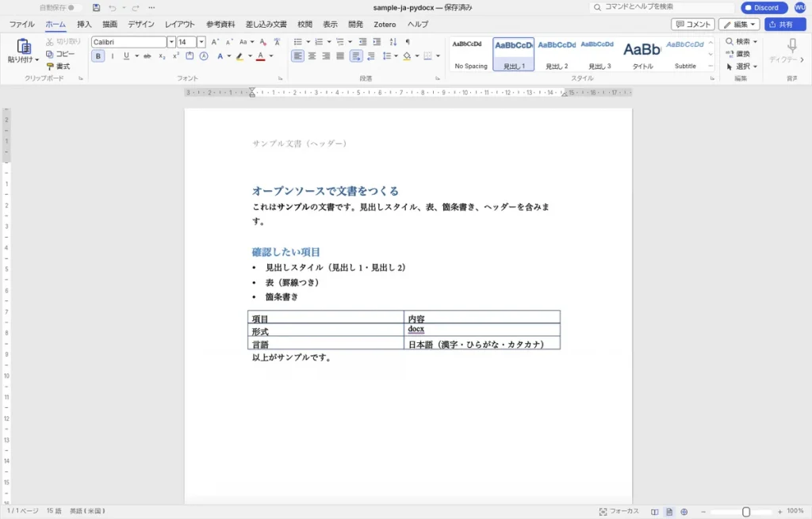Decrease paragraph indent
Screen dimensions: 812x519
click(x=362, y=42)
